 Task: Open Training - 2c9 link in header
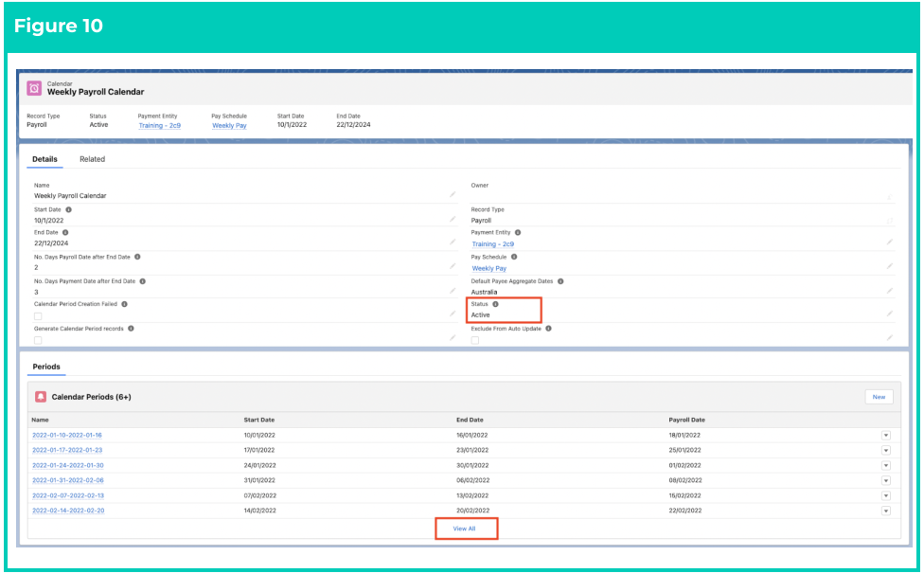(160, 126)
